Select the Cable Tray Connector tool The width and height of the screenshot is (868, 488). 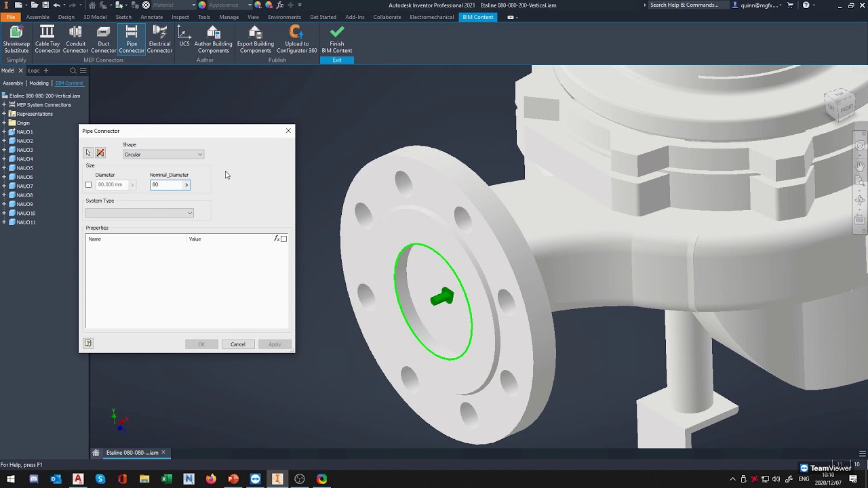[x=47, y=39]
